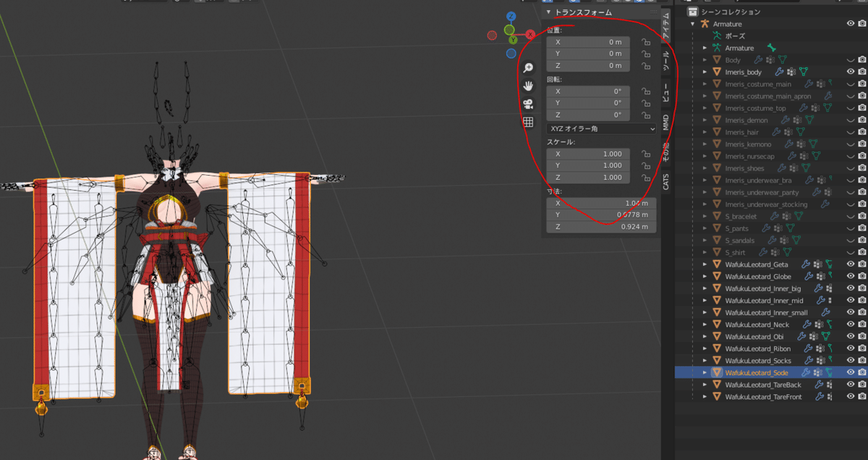Viewport: 868px width, 460px height.
Task: Click the wrench icon of WafukuLeotard_Sode
Action: [806, 372]
